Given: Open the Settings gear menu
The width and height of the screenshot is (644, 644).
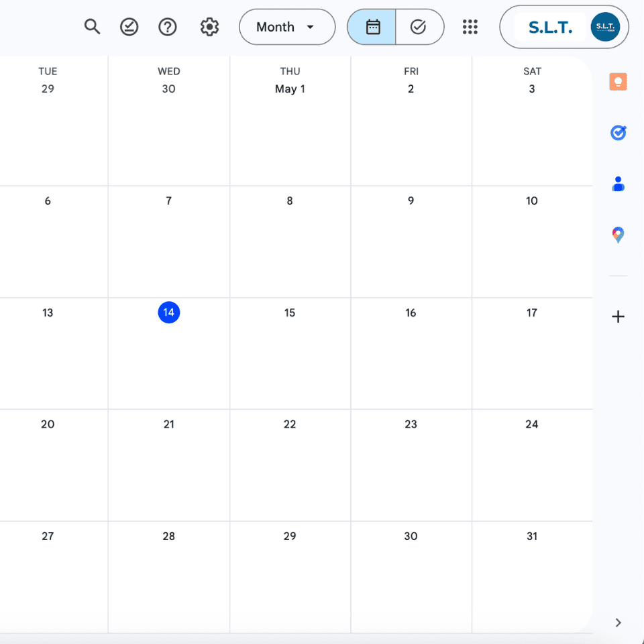Looking at the screenshot, I should point(209,27).
